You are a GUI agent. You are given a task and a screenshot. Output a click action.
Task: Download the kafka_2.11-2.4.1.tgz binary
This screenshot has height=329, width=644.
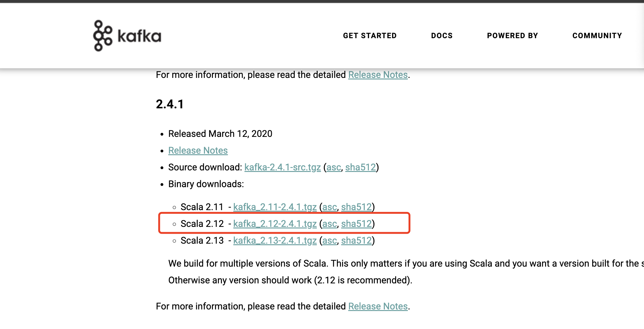pyautogui.click(x=275, y=207)
